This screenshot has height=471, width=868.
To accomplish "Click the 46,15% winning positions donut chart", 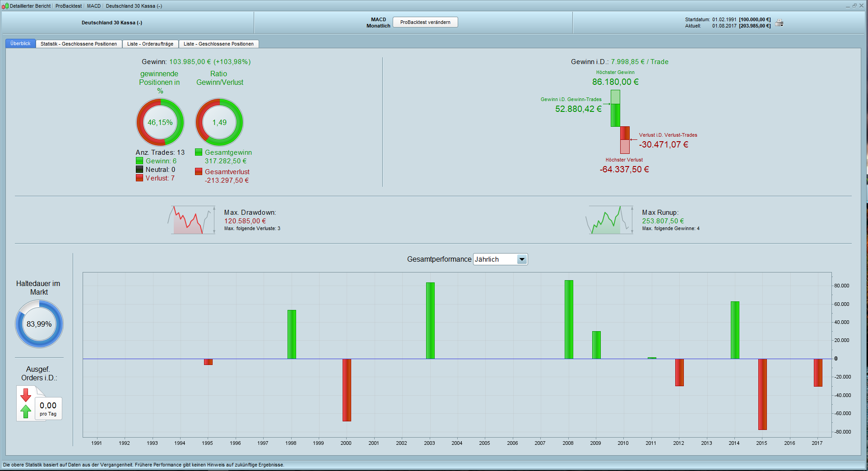I will (160, 122).
